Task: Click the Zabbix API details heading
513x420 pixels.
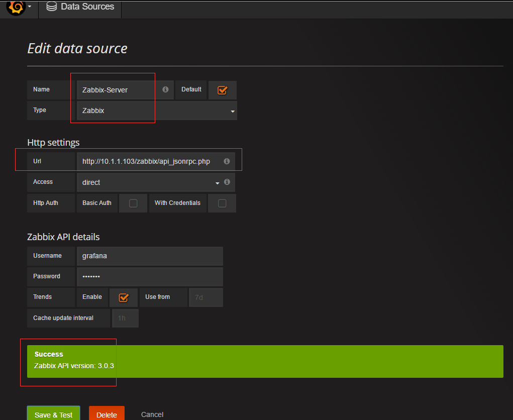Action: click(x=63, y=237)
